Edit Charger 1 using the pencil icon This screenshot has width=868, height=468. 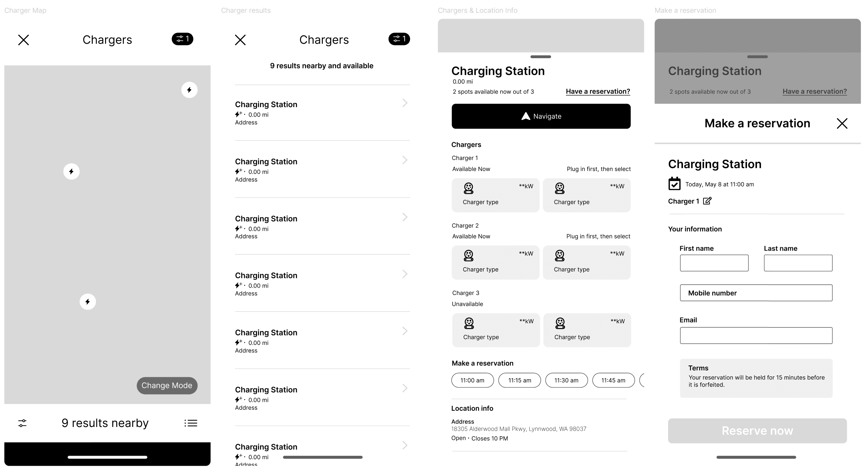click(707, 201)
